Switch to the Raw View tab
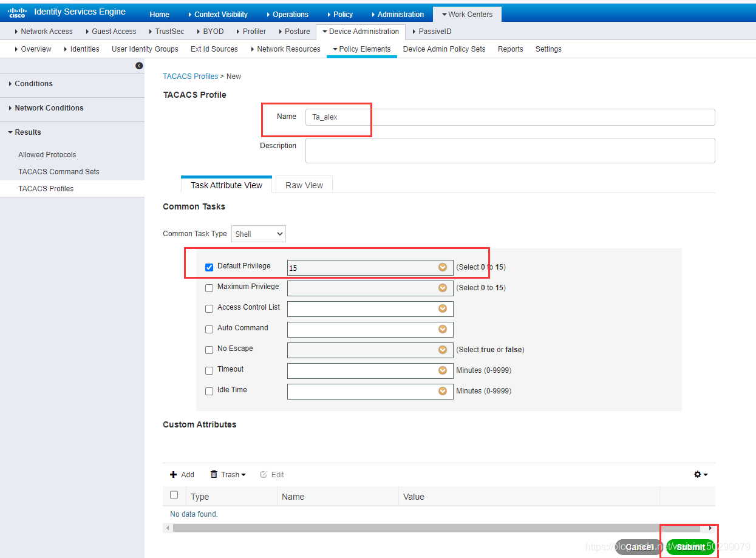The width and height of the screenshot is (756, 558). (304, 185)
